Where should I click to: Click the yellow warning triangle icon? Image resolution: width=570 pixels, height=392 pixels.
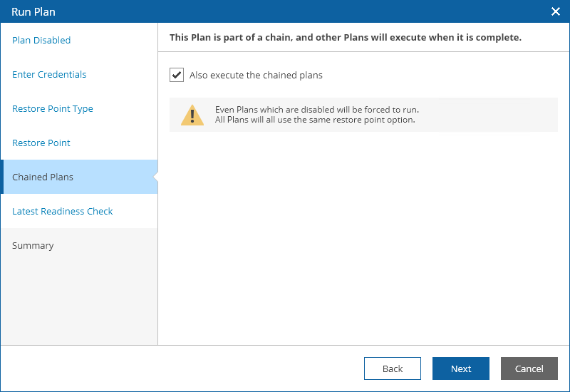pos(192,115)
